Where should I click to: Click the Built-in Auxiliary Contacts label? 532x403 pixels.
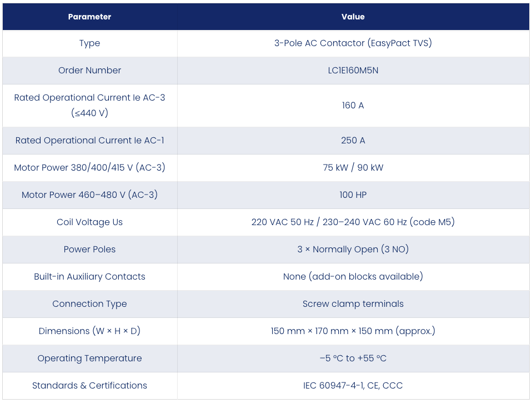89,276
